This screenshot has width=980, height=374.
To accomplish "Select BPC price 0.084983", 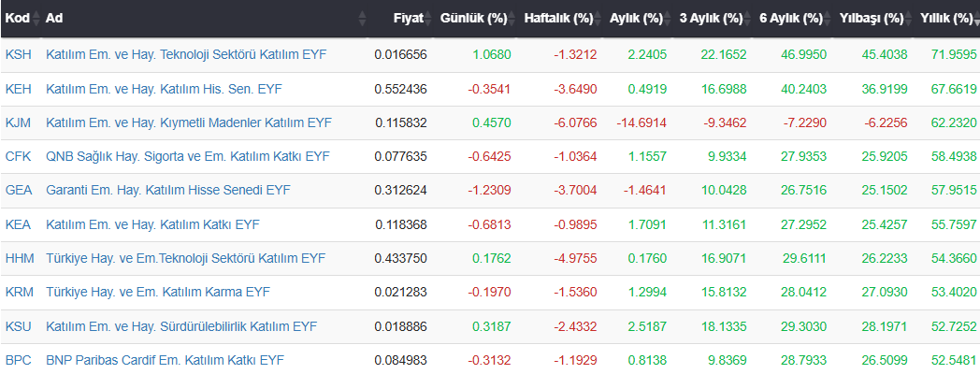I will (400, 360).
